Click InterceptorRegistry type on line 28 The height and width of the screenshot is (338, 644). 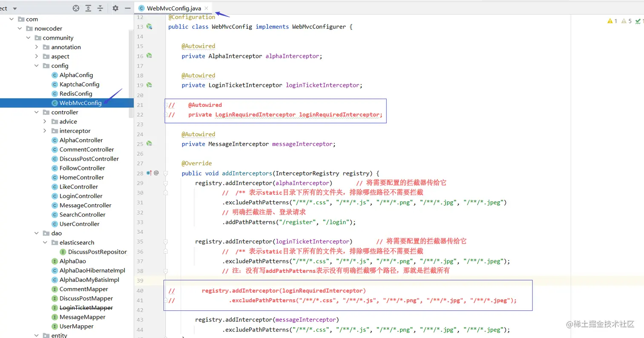coord(308,173)
